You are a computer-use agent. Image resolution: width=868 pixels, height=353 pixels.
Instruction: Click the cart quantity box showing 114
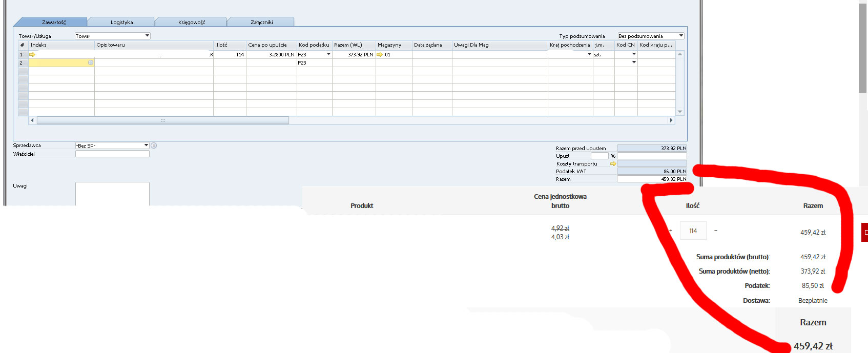693,231
